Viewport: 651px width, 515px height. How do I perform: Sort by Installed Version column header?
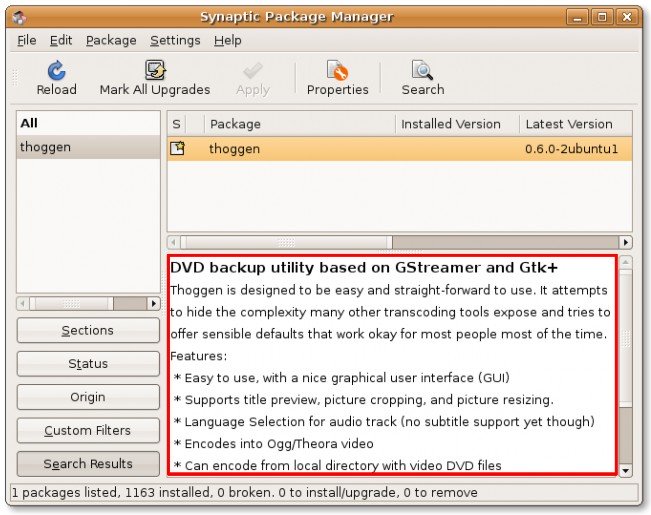click(x=458, y=124)
